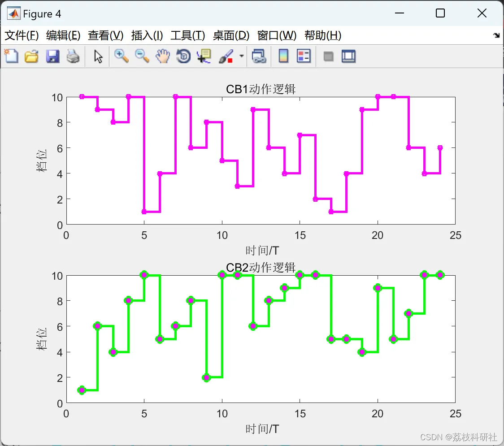Hide plot tools using the gray square icon

tap(328, 56)
